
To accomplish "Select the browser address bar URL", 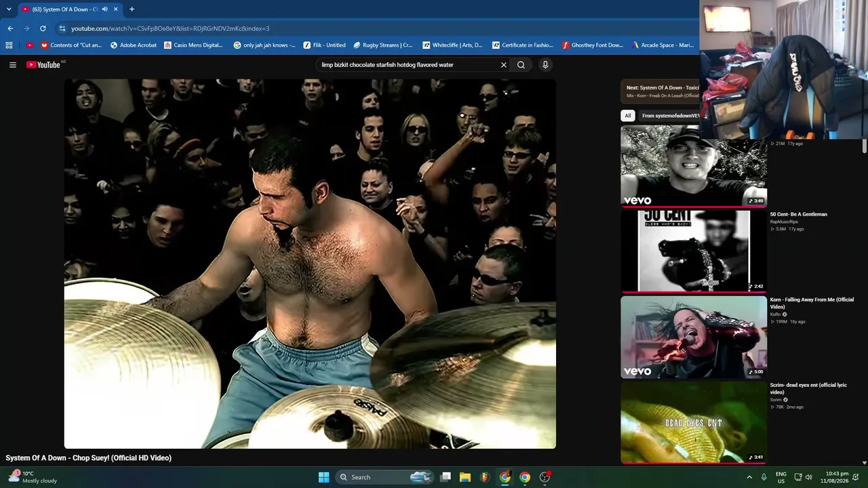I will coord(170,28).
